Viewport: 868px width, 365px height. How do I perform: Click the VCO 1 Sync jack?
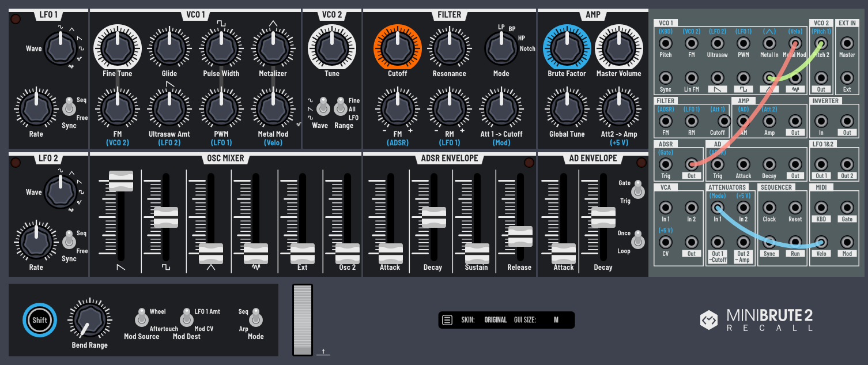point(666,78)
